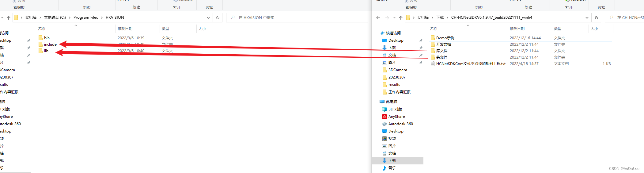Select the Demo示例 folder
Screen dimensions: 644x173
point(521,38)
